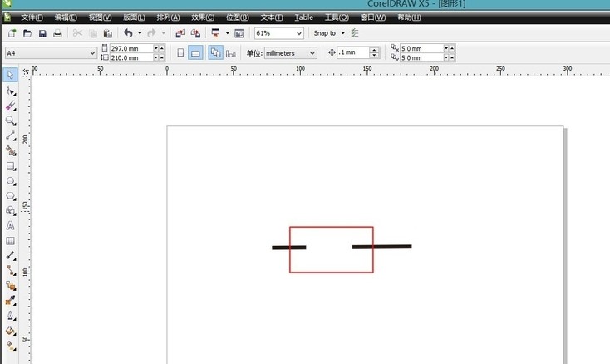Choose the Ellipse tool
610x364 pixels.
[11, 180]
